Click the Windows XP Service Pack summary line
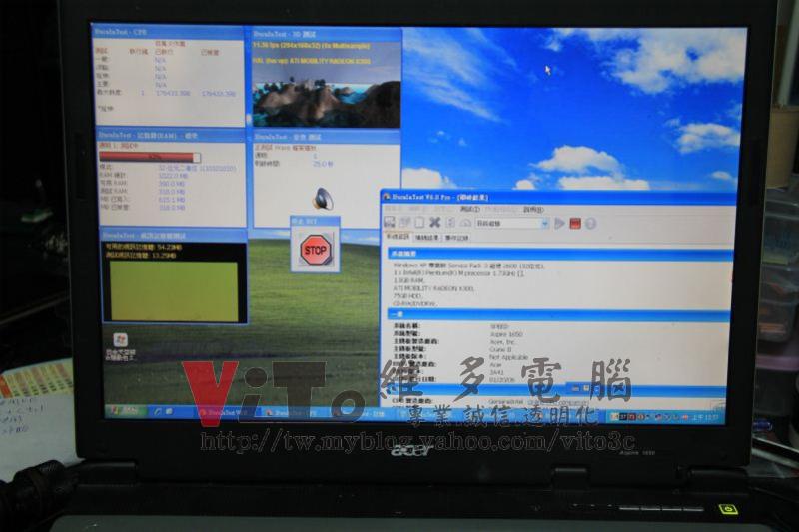Screen dimensions: 799x532 (x=468, y=266)
